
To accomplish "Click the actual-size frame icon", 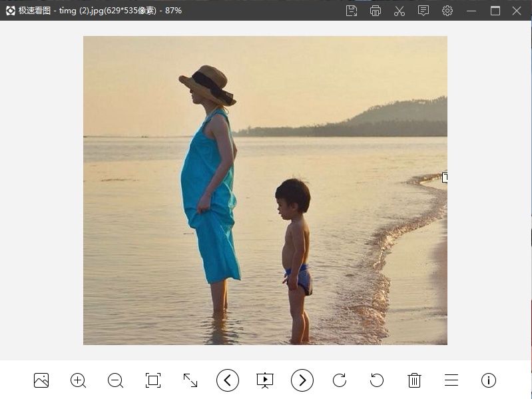I will [153, 380].
